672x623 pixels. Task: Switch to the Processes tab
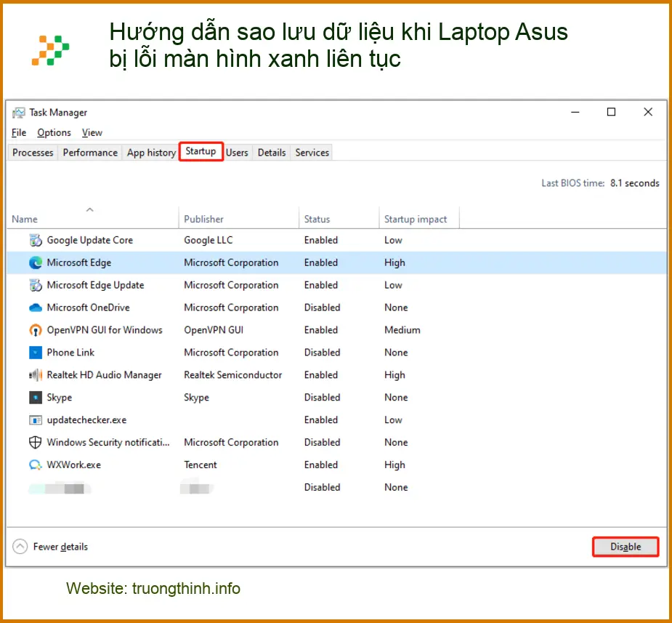(x=33, y=153)
